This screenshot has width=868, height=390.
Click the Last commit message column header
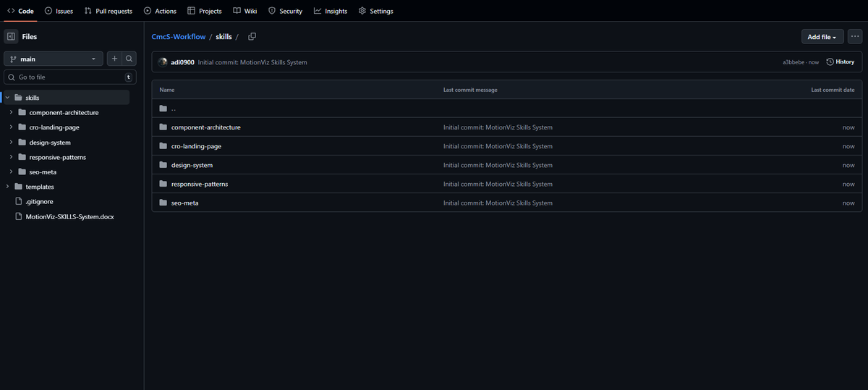coord(470,90)
